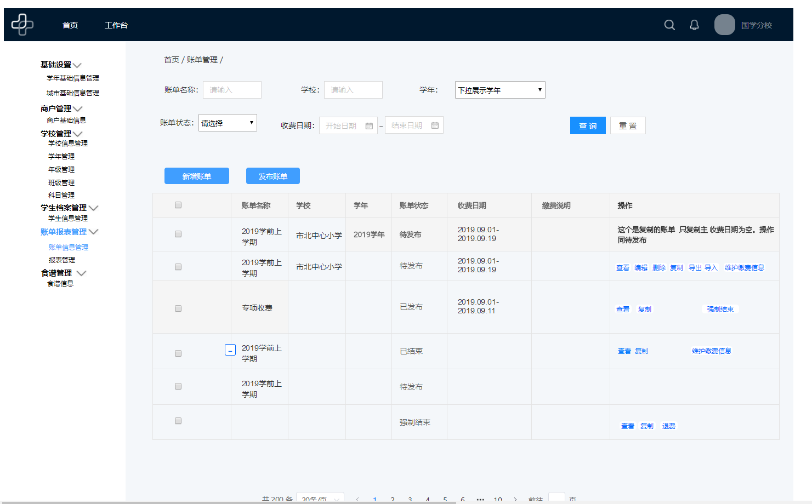Focus the 学校 input field
812x504 pixels.
pyautogui.click(x=353, y=90)
